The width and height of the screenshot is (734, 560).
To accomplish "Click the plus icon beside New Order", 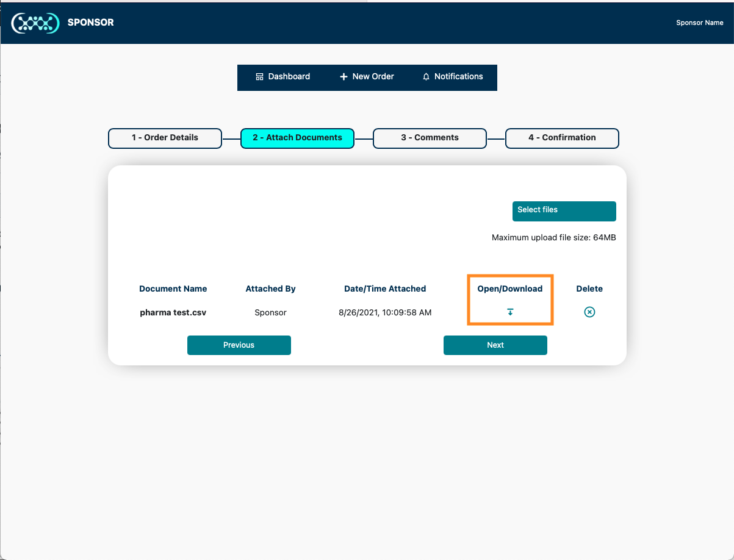I will click(344, 77).
